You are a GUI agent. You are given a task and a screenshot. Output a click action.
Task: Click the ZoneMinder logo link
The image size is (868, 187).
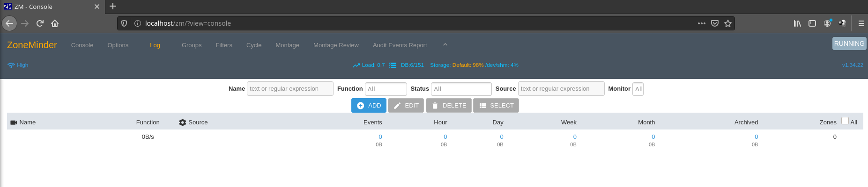(x=32, y=45)
